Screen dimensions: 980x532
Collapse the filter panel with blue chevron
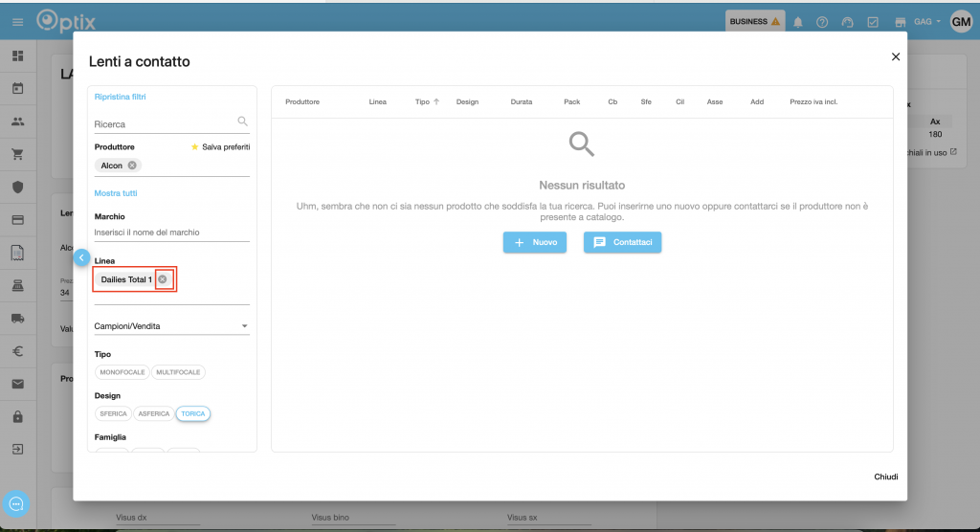tap(81, 257)
